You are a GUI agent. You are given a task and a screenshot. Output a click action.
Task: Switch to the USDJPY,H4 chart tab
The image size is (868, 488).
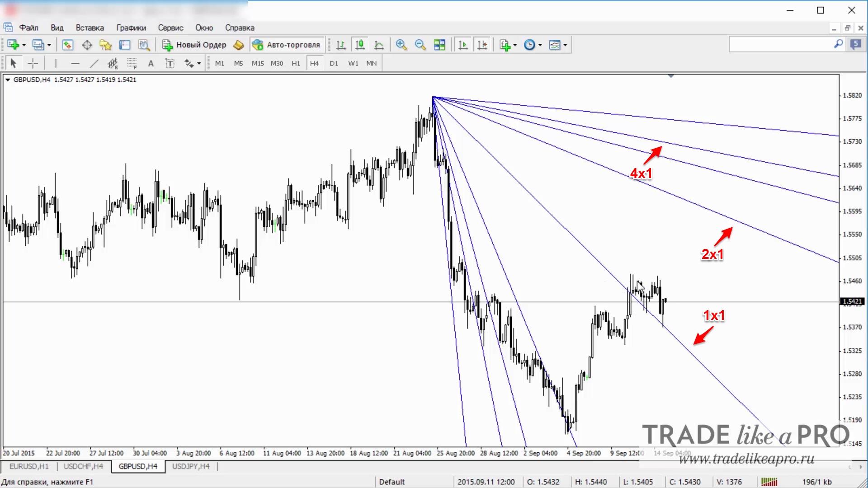click(x=191, y=466)
